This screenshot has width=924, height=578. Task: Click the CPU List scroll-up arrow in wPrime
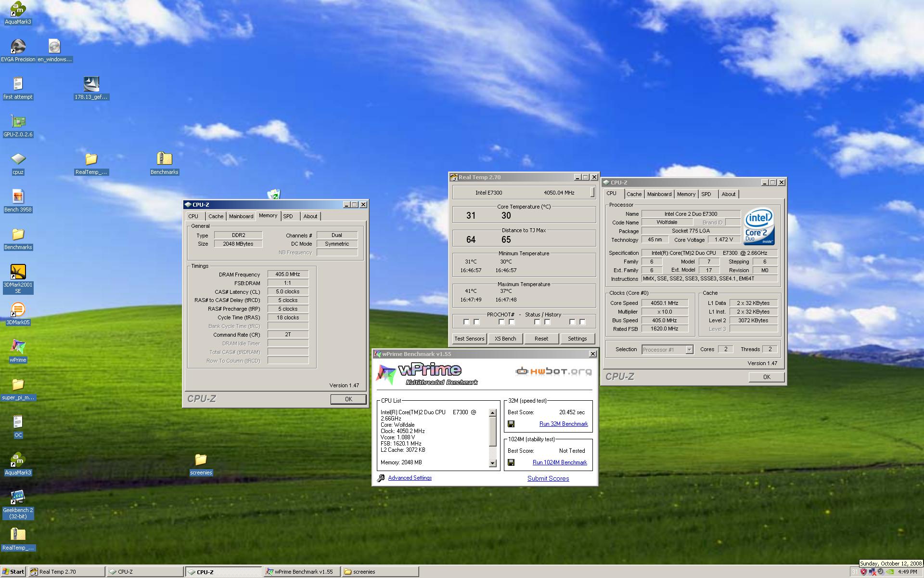[x=492, y=413]
